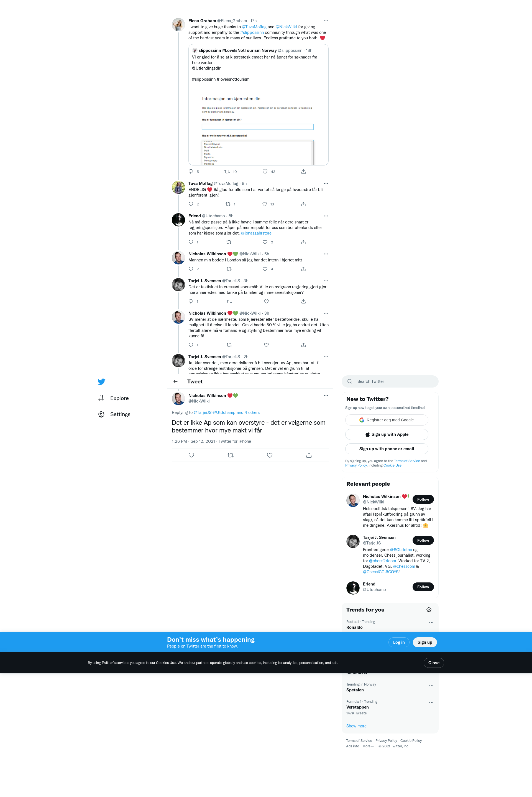
Task: Open the Settings menu item
Action: pos(114,414)
